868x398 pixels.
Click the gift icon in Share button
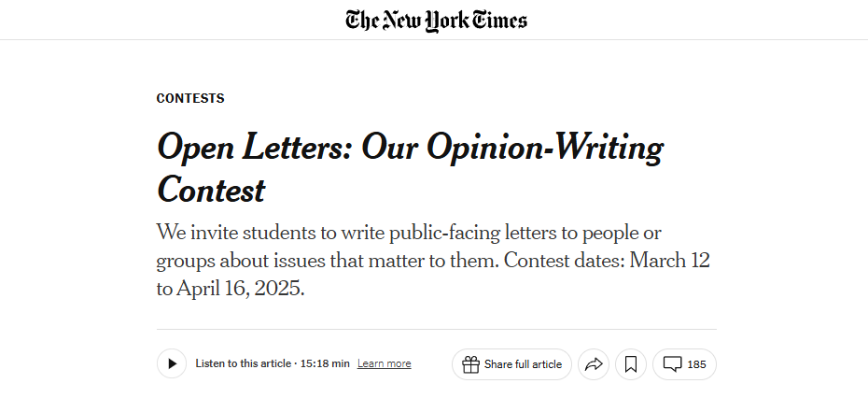point(470,364)
